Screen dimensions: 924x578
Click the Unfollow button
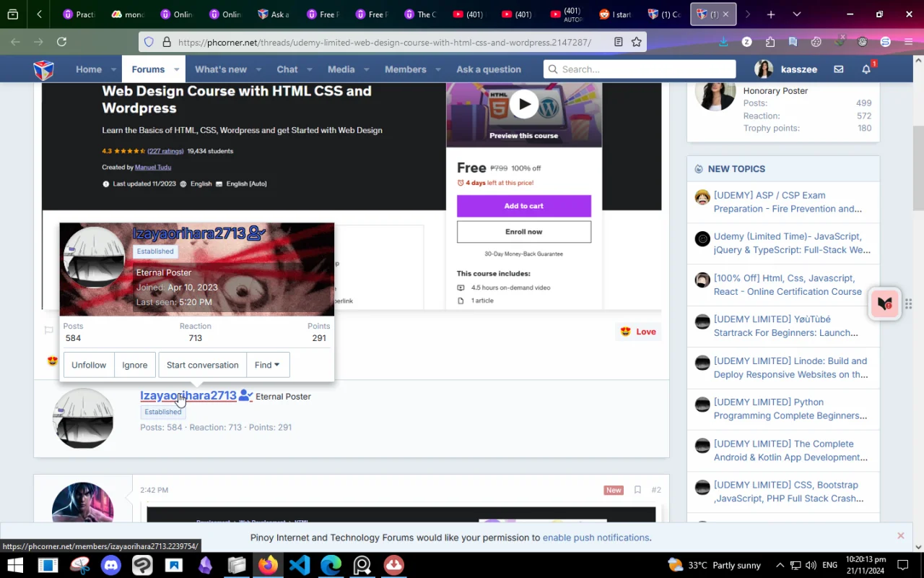pos(89,365)
